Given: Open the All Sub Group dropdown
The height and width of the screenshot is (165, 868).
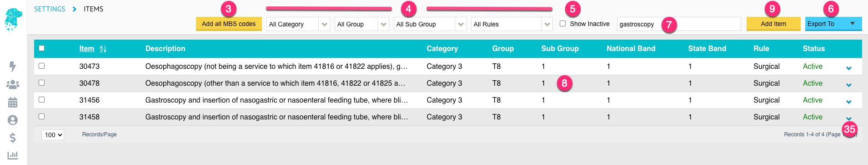Looking at the screenshot, I should coord(430,24).
